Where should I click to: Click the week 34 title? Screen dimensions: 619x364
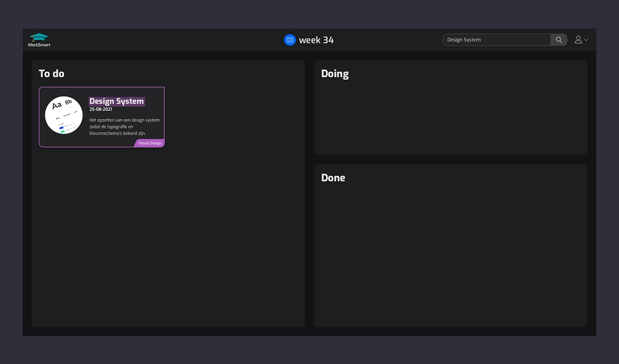(316, 40)
